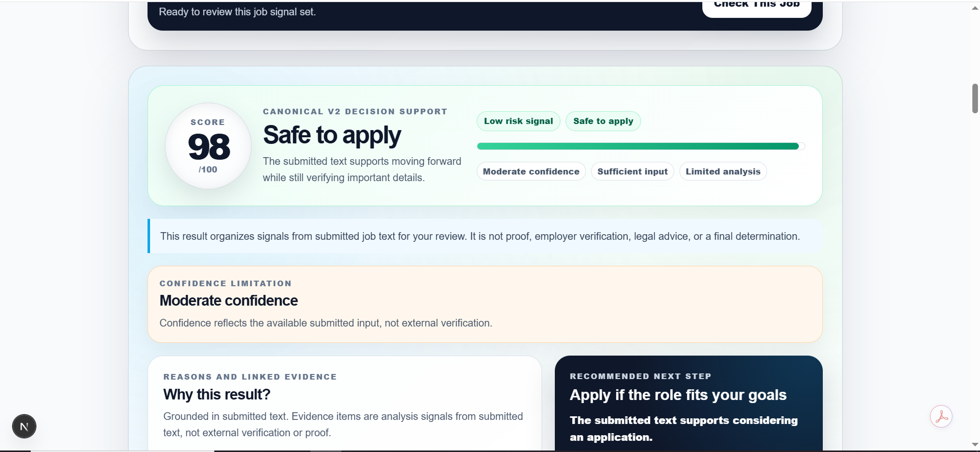
Task: Click the Check This Job button
Action: [756, 6]
